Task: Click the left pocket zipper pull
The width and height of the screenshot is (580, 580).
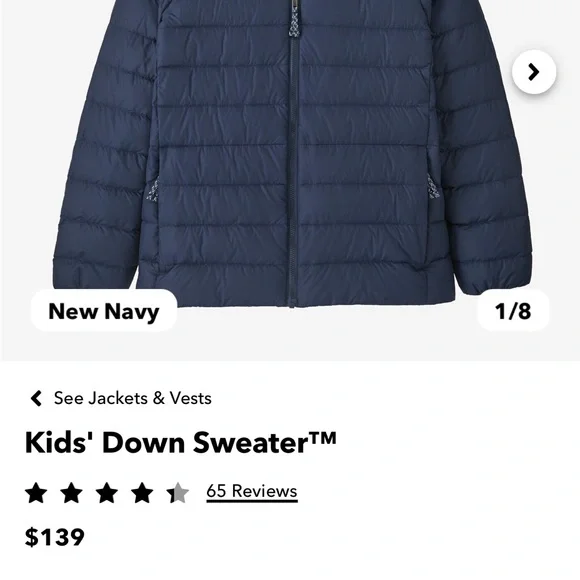Action: (153, 189)
